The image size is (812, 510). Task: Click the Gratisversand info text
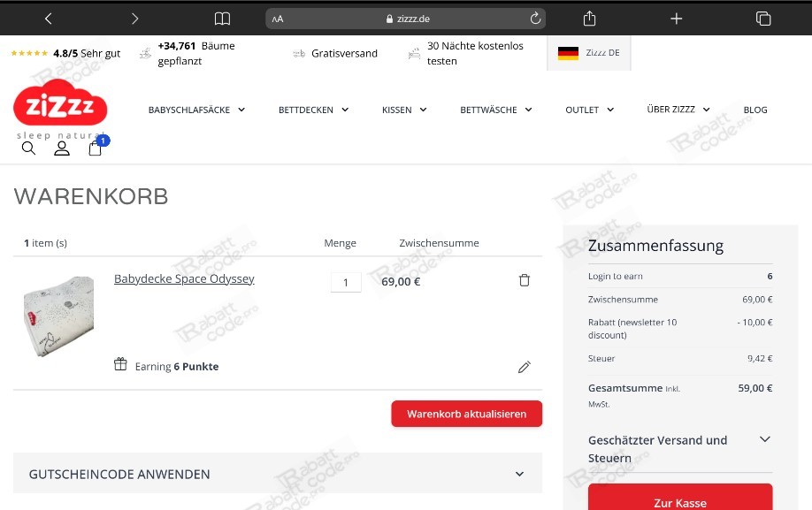344,53
